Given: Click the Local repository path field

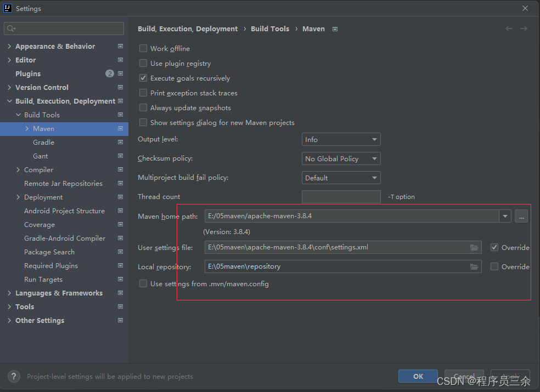Looking at the screenshot, I should 343,267.
